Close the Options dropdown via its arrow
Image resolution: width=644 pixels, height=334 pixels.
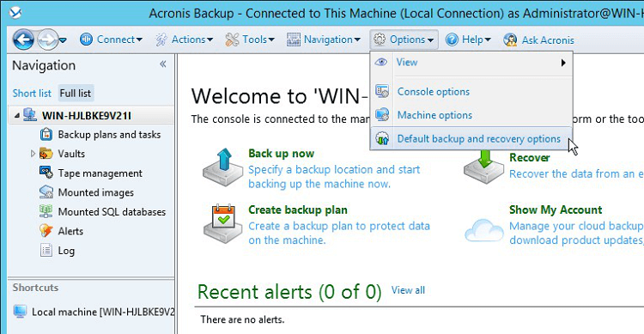click(430, 40)
